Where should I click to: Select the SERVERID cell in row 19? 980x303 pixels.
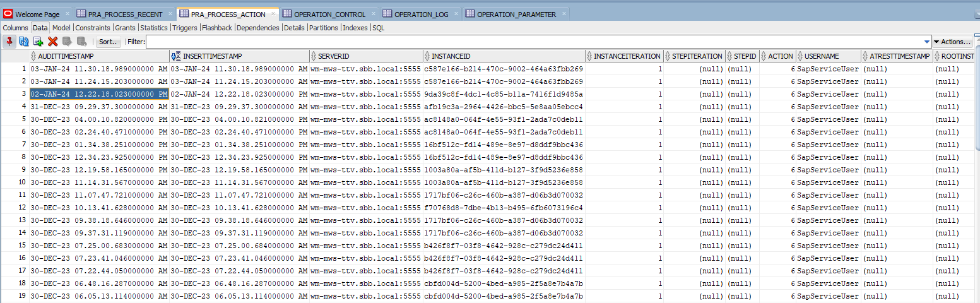click(365, 296)
